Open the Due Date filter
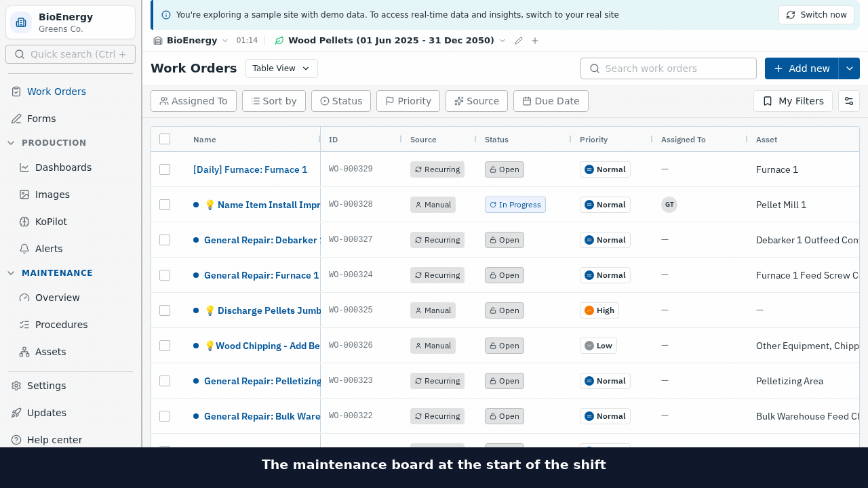The width and height of the screenshot is (868, 488). pos(551,101)
